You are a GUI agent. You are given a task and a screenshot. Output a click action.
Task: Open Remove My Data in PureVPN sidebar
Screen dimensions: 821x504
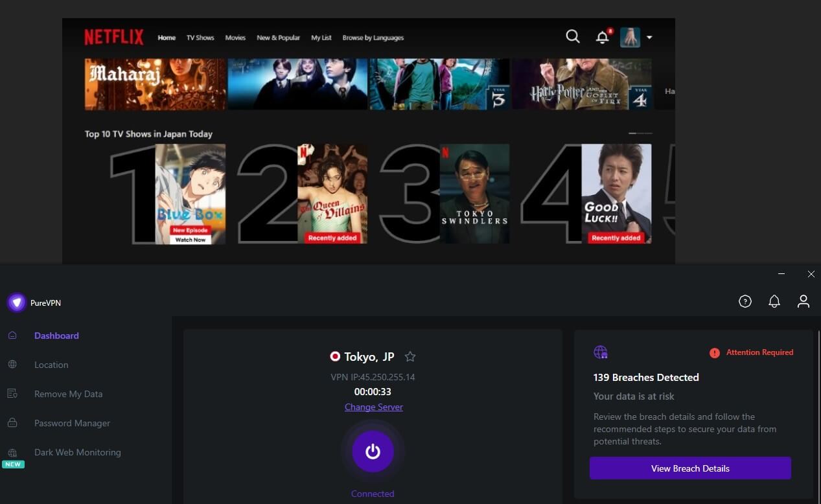coord(68,394)
